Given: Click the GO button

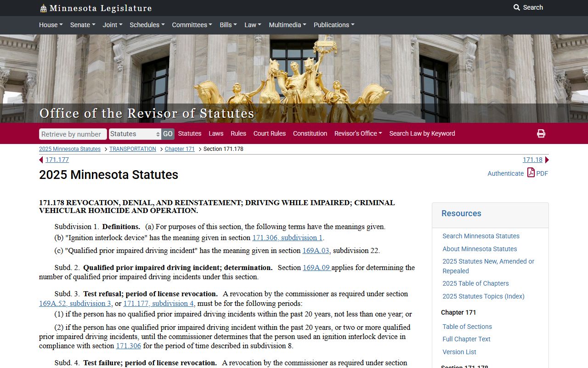Looking at the screenshot, I should click(x=168, y=134).
